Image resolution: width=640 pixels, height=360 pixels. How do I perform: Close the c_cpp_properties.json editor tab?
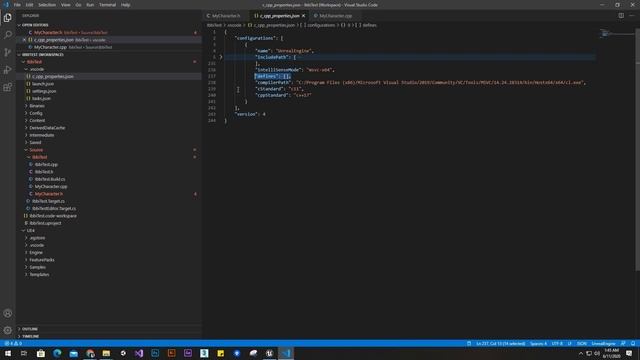tap(303, 16)
